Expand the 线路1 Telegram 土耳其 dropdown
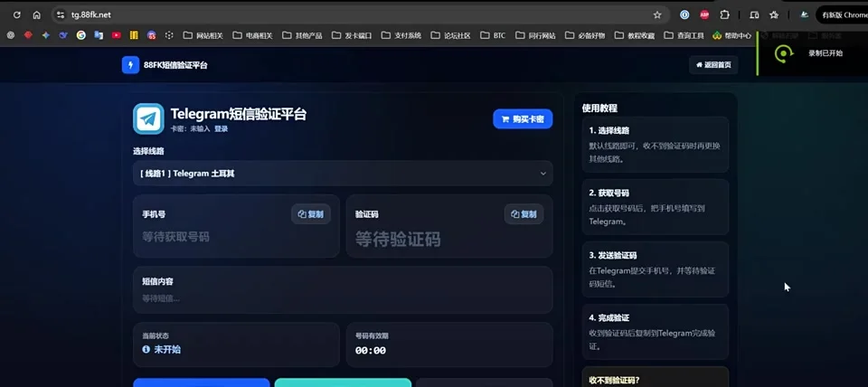Image resolution: width=868 pixels, height=387 pixels. [x=343, y=174]
